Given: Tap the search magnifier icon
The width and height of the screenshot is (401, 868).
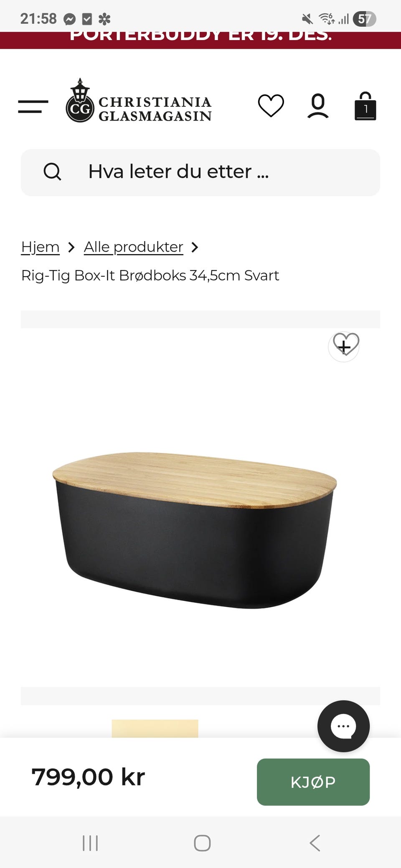Looking at the screenshot, I should point(53,172).
